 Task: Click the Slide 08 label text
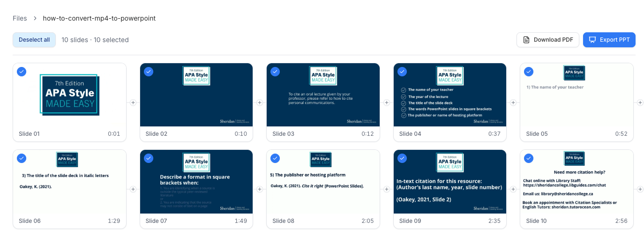[283, 221]
